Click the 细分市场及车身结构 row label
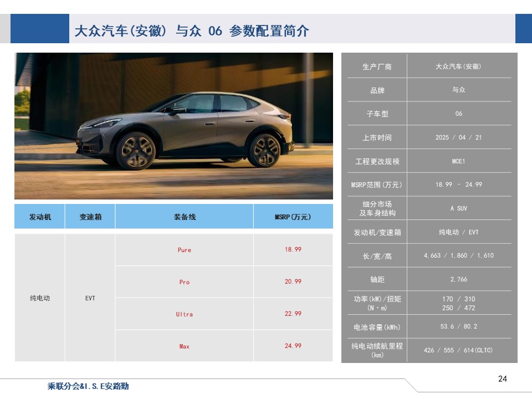This screenshot has width=532, height=399. coord(377,208)
